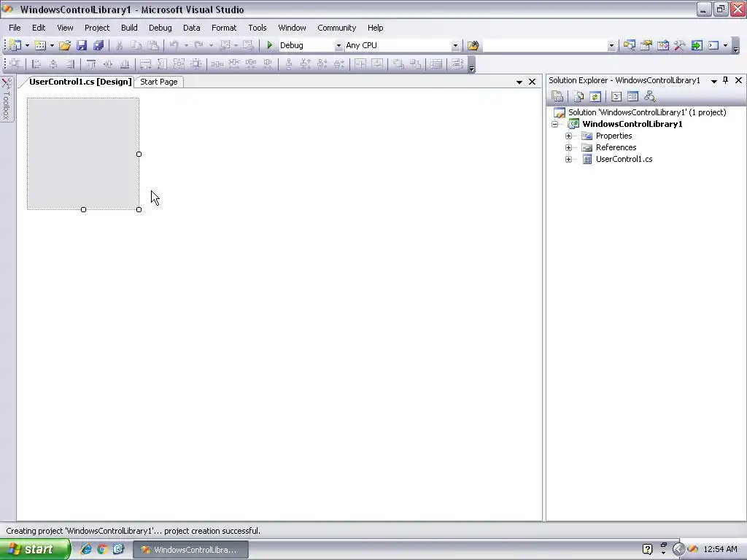The height and width of the screenshot is (560, 747).
Task: Click View Designer icon in Solution Explorer
Action: [x=632, y=97]
